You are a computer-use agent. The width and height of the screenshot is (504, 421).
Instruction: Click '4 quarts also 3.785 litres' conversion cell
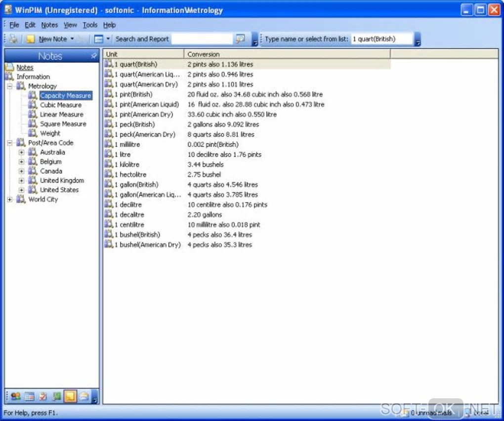click(223, 194)
